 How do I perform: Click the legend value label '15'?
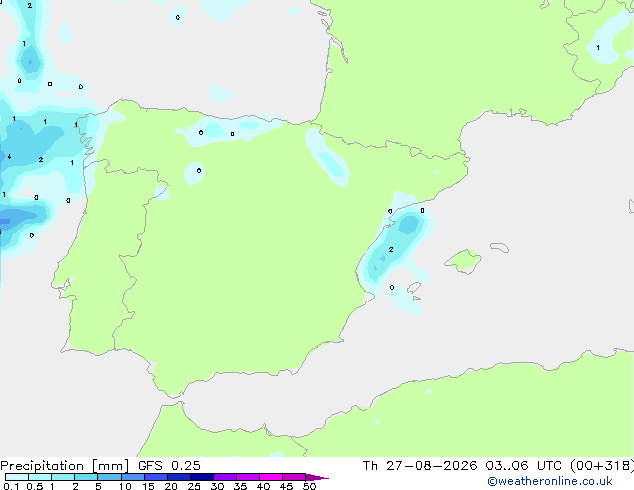[148, 486]
